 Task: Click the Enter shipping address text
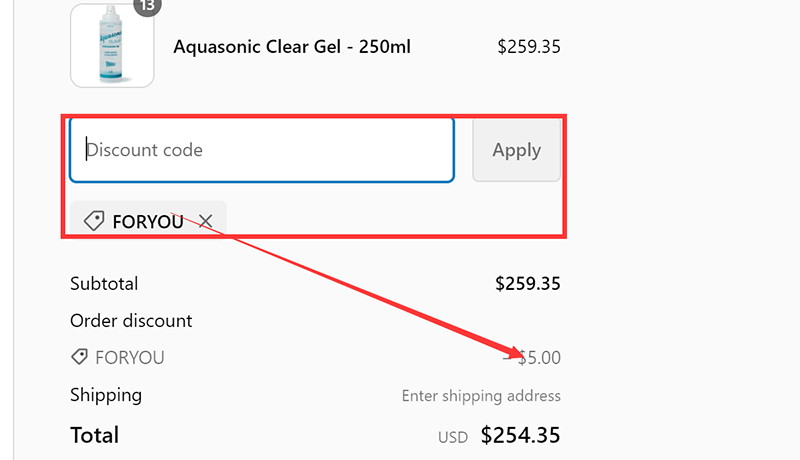481,396
